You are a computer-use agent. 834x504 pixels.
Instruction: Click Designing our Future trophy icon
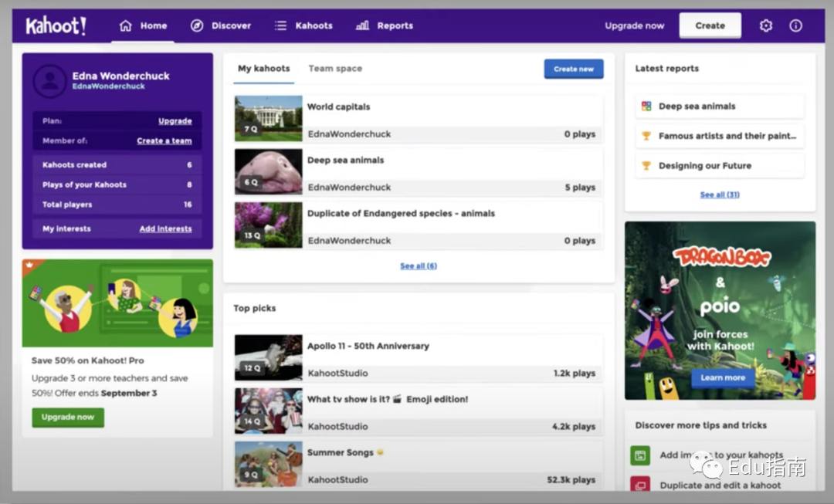(646, 165)
